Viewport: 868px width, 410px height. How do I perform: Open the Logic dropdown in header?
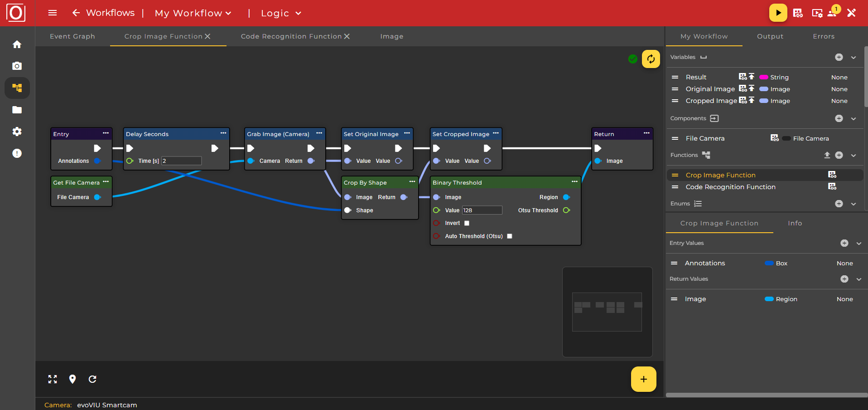(x=281, y=13)
